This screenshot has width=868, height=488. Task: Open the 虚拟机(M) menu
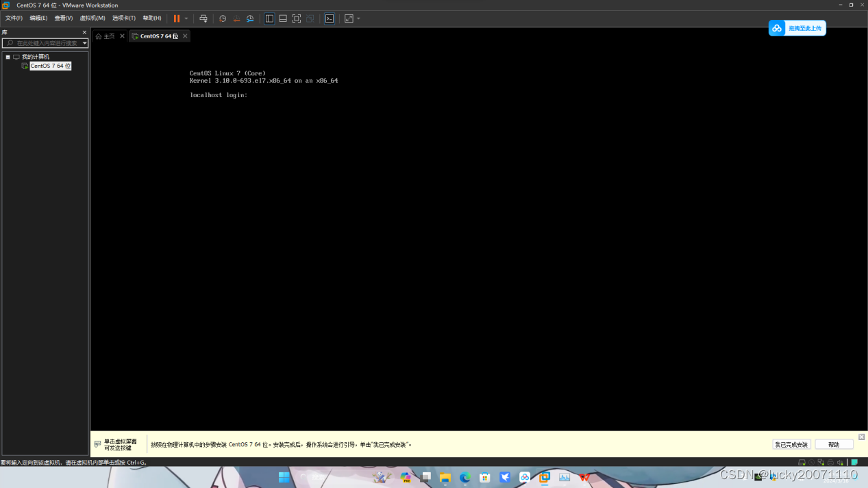tap(92, 18)
